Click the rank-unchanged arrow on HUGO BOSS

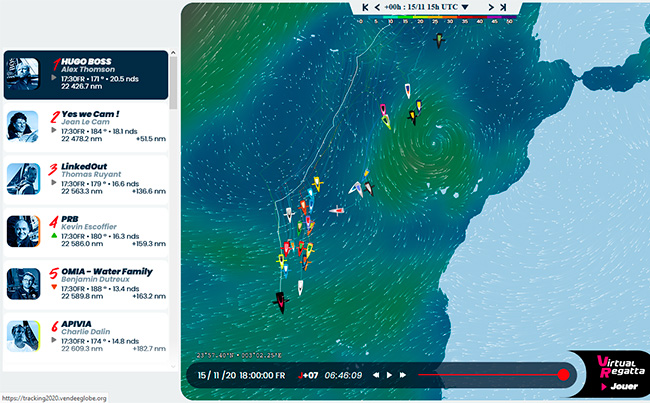pos(54,78)
